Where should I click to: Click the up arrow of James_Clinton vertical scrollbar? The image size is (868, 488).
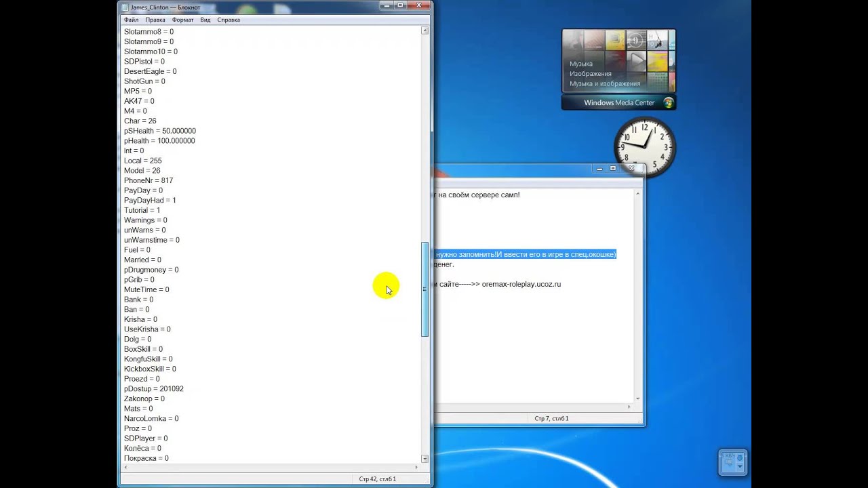[425, 31]
